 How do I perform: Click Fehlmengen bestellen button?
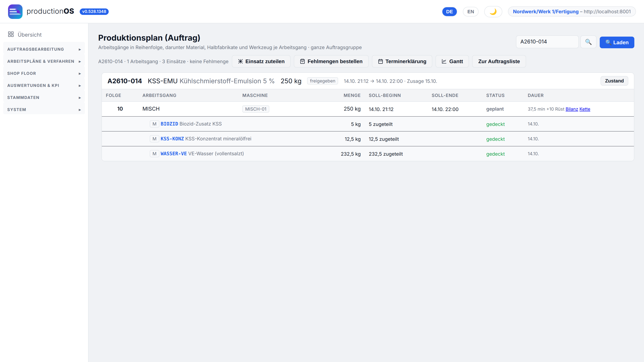331,61
